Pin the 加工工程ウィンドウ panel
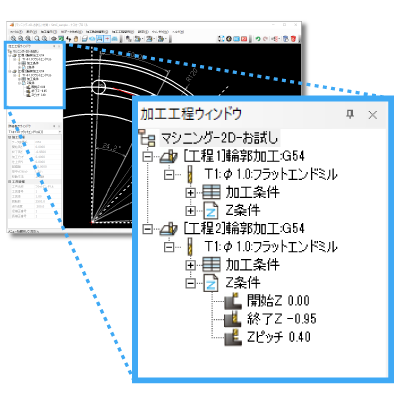The width and height of the screenshot is (400, 400). pyautogui.click(x=350, y=115)
